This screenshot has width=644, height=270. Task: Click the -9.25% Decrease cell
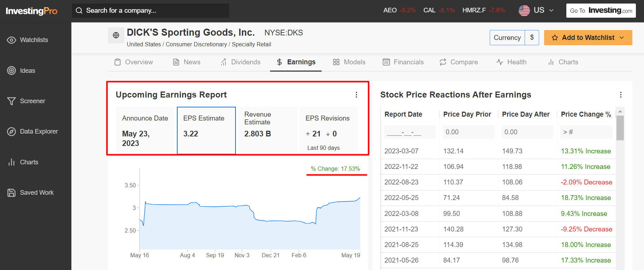tap(586, 229)
